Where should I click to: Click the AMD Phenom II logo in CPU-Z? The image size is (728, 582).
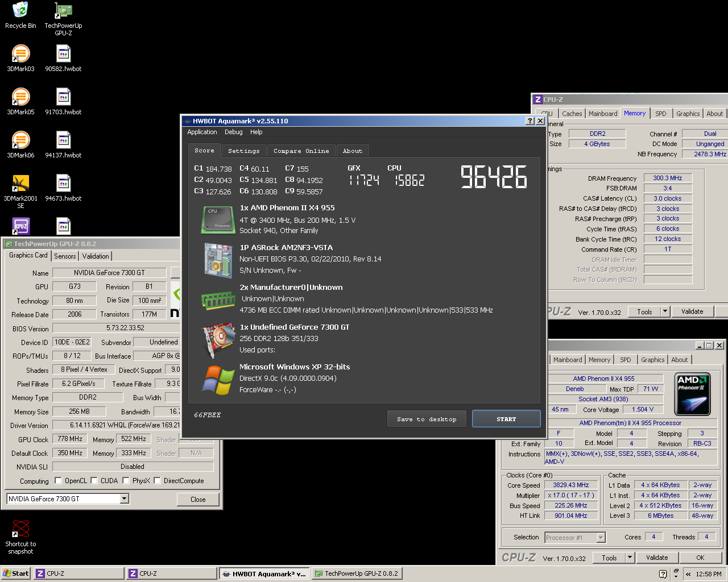(x=692, y=394)
